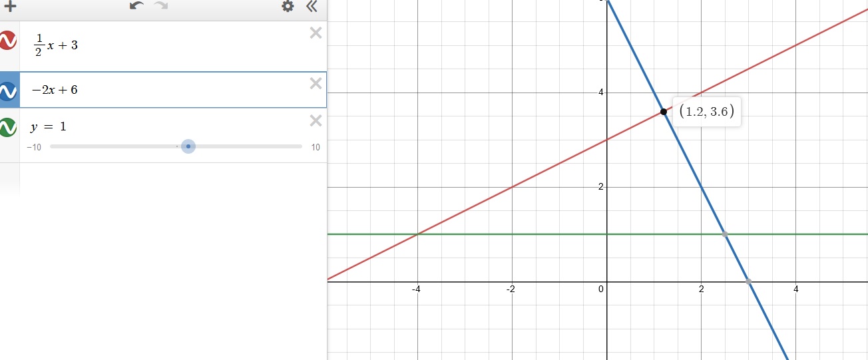This screenshot has height=360, width=868.
Task: Hide the green y = 1 line
Action: coord(8,127)
